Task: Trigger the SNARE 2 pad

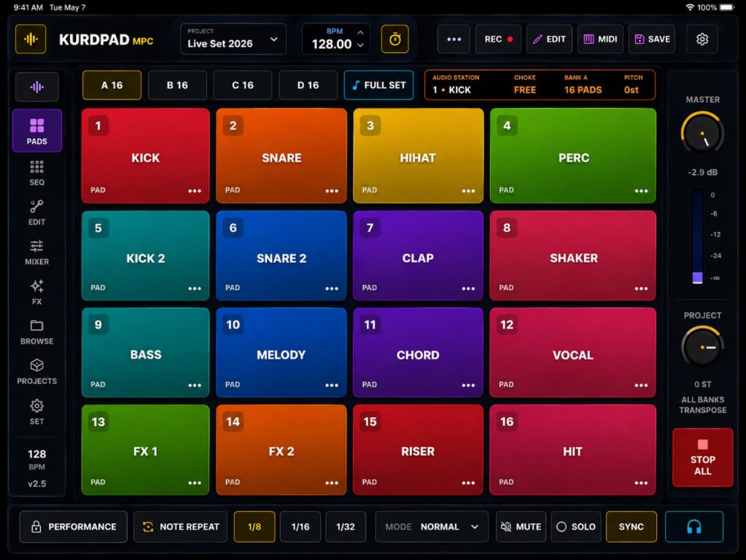Action: (x=281, y=255)
